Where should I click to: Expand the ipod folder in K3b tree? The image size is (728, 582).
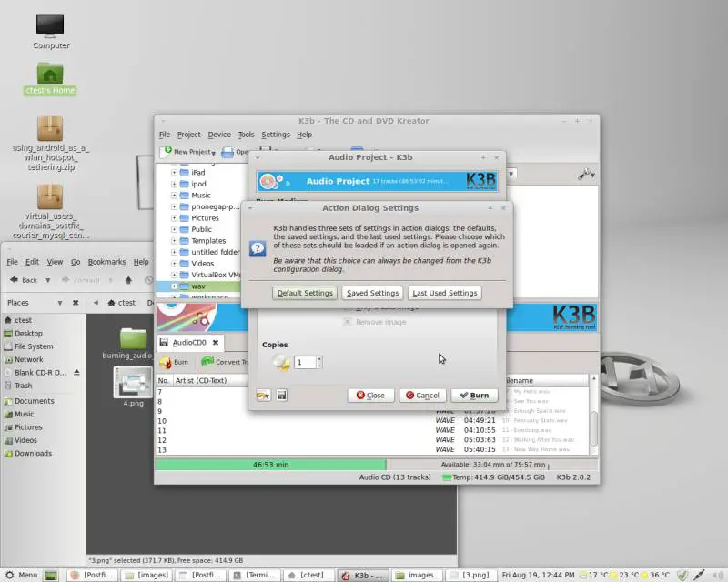click(x=174, y=184)
